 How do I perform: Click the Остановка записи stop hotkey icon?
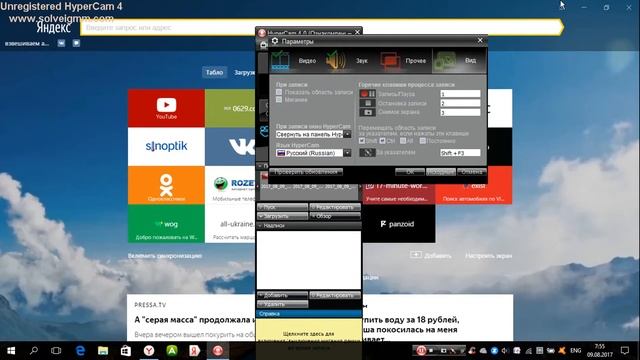tap(367, 103)
